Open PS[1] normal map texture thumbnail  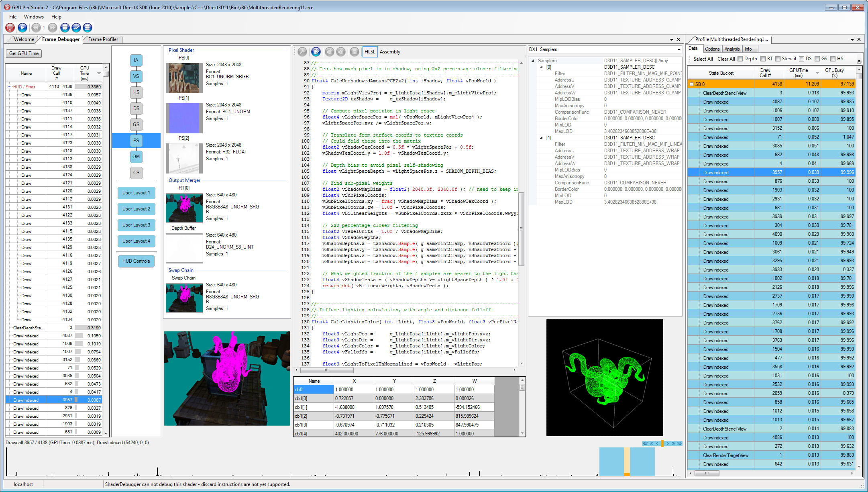coord(184,118)
